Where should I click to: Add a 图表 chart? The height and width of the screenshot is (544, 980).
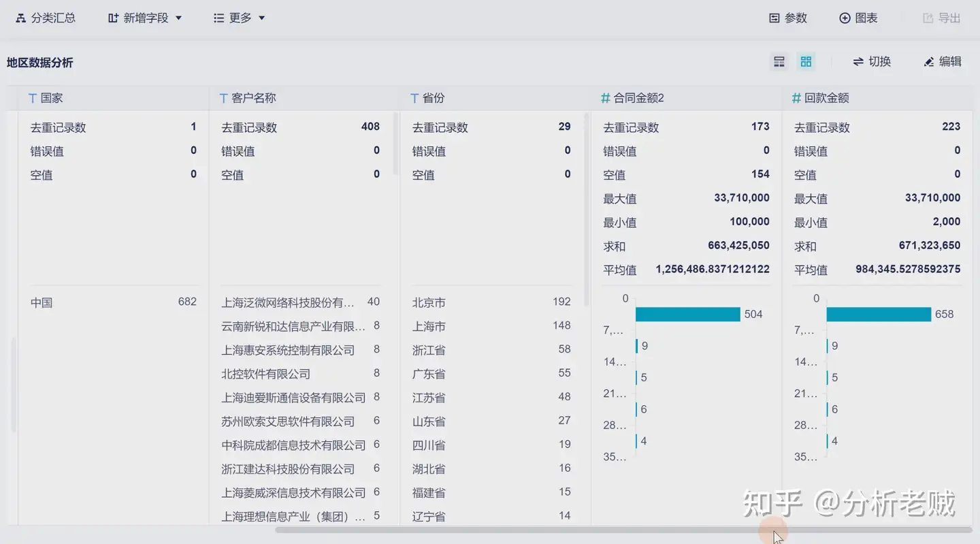pos(858,18)
